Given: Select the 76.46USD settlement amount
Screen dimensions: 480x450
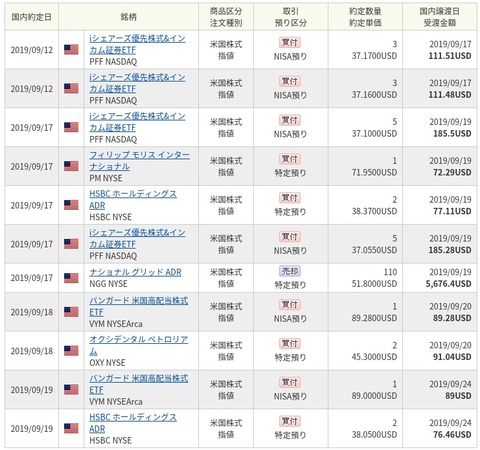Looking at the screenshot, I should coord(452,434).
